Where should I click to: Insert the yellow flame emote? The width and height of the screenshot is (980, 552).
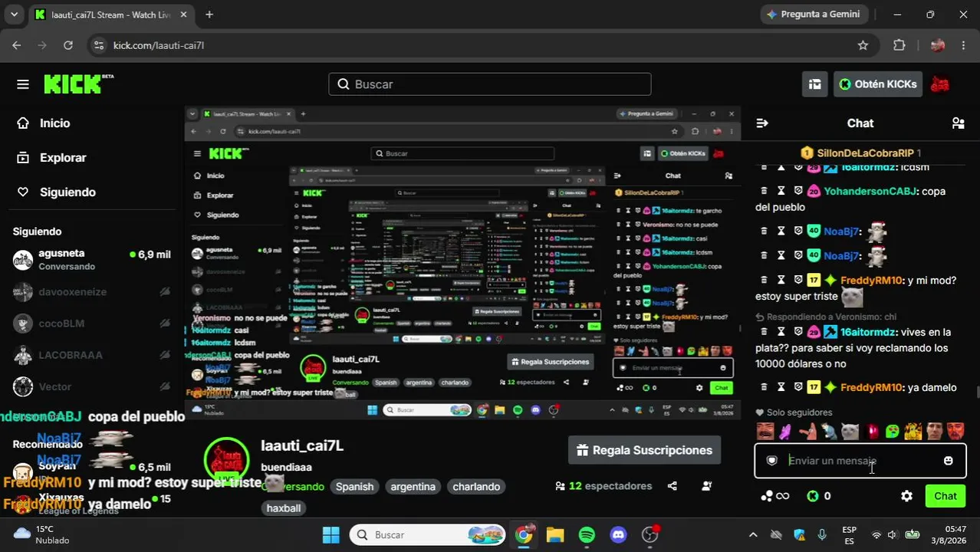tap(913, 432)
